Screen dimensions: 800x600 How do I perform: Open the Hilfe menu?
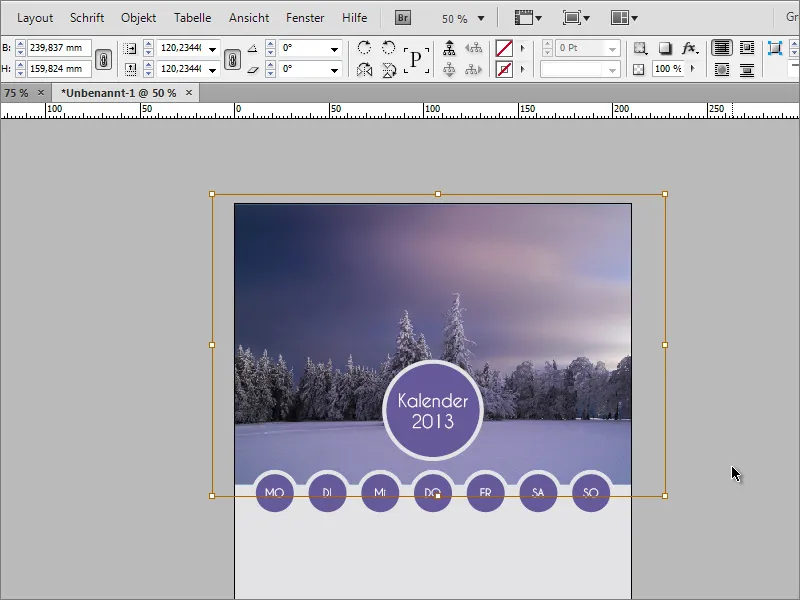coord(355,18)
